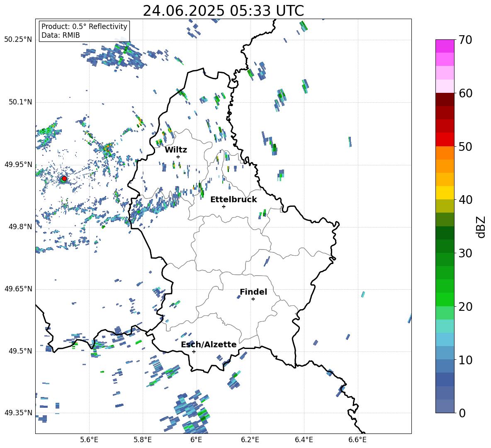Screen dimensions: 491x448
Task: Click the magenta colorbar segment just below 70 dBZ
Action: click(x=445, y=46)
